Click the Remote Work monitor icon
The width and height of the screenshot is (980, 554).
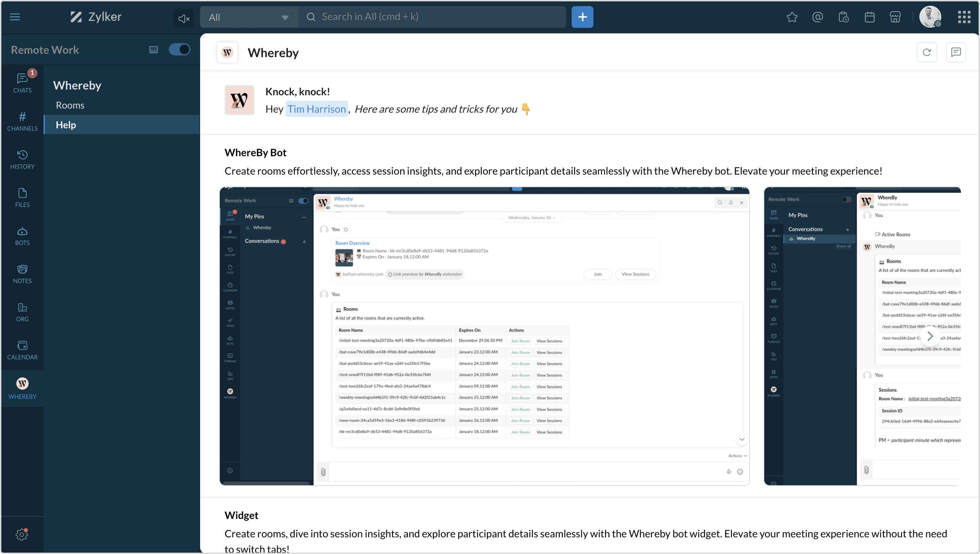153,49
